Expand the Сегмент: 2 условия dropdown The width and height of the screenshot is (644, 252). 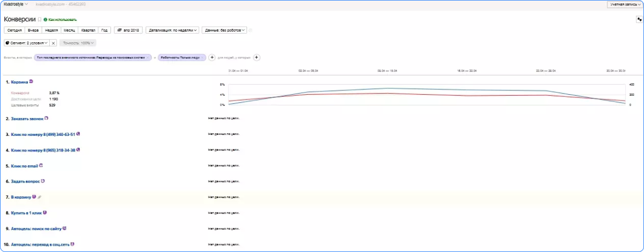click(x=27, y=43)
